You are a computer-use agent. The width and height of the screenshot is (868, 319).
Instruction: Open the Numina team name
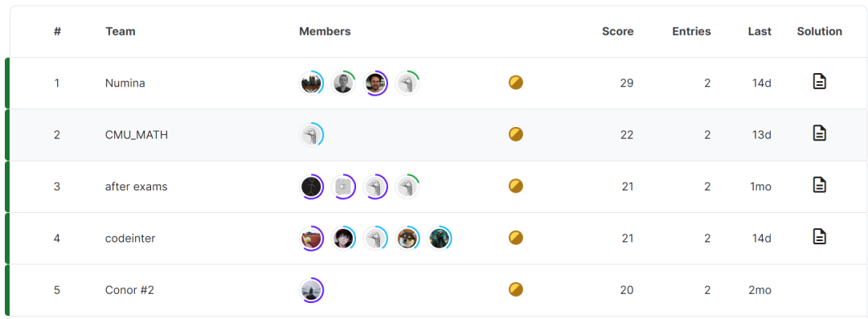pos(125,83)
